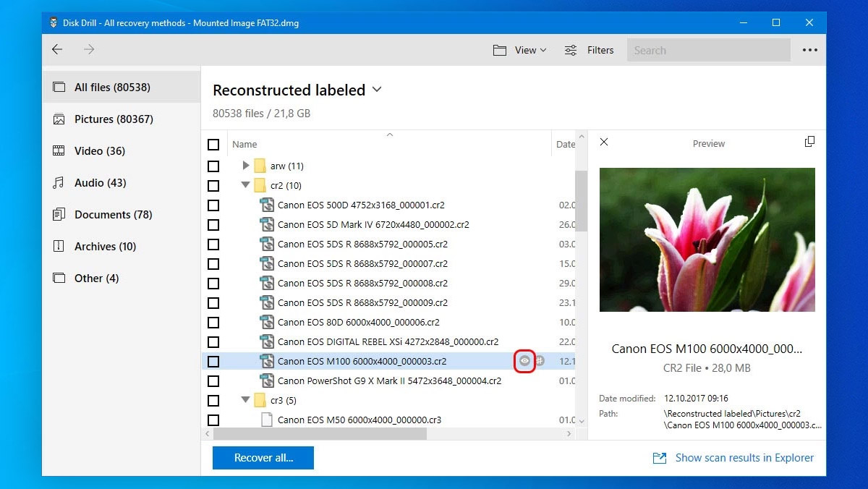Check Canon EOS M50 cr3 checkbox
Image resolution: width=868 pixels, height=489 pixels.
pyautogui.click(x=213, y=420)
